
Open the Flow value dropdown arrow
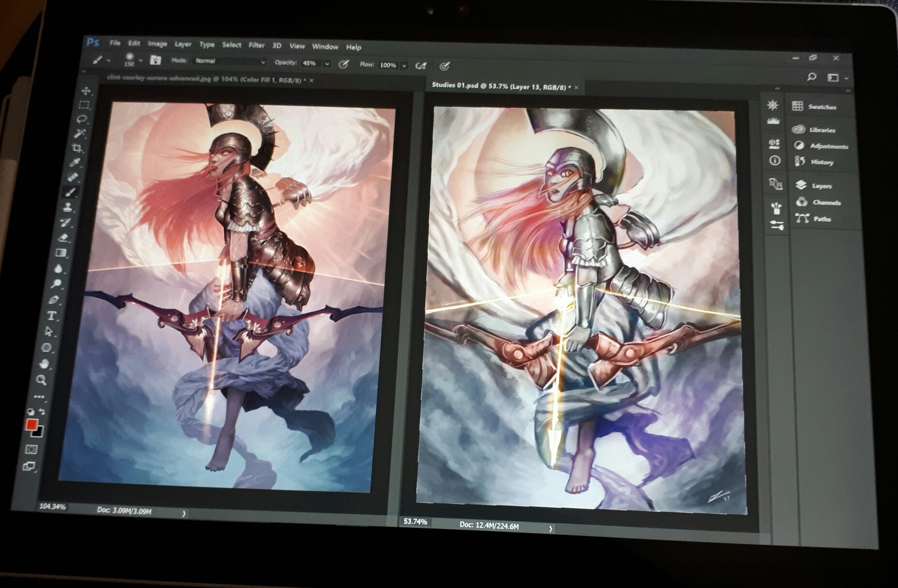pos(404,66)
